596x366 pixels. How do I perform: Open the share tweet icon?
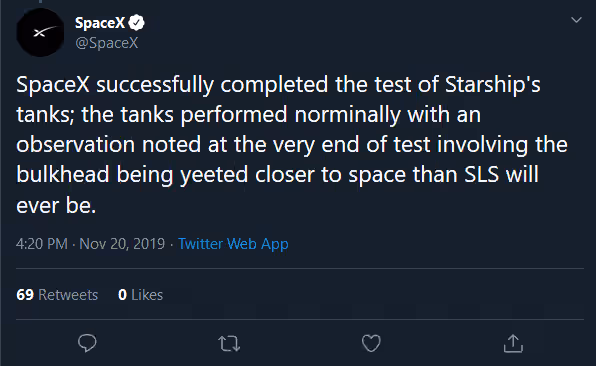click(x=513, y=343)
